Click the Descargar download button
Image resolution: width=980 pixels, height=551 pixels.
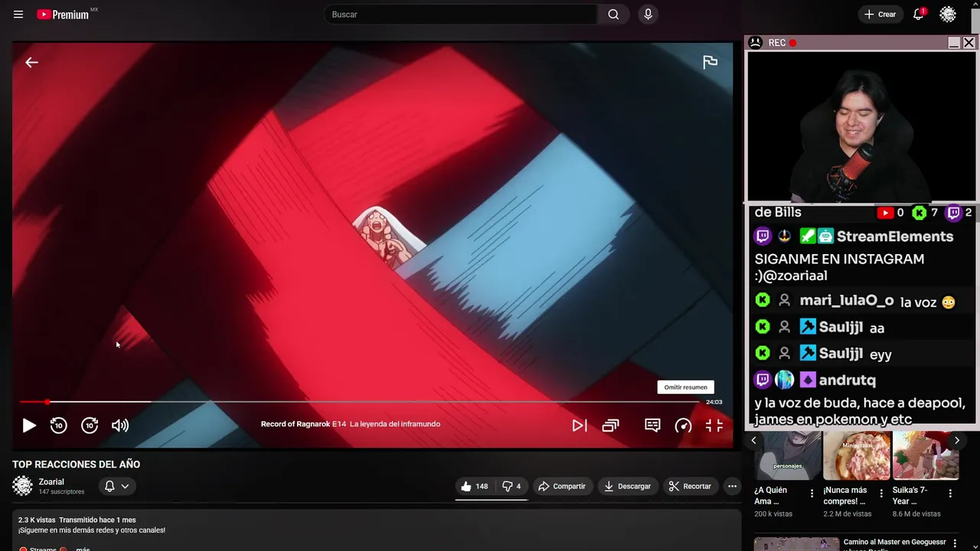pyautogui.click(x=626, y=486)
